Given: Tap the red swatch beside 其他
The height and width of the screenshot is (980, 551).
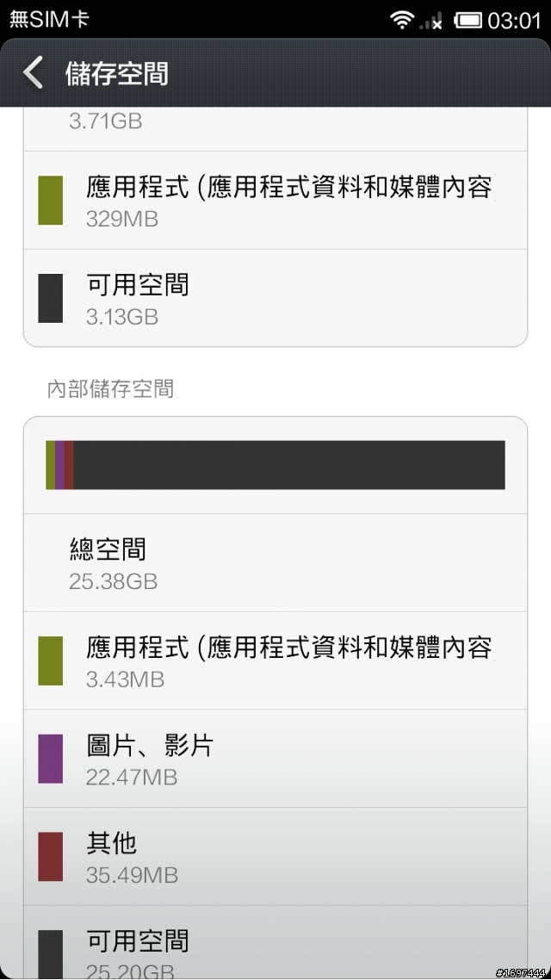Looking at the screenshot, I should coord(51,858).
